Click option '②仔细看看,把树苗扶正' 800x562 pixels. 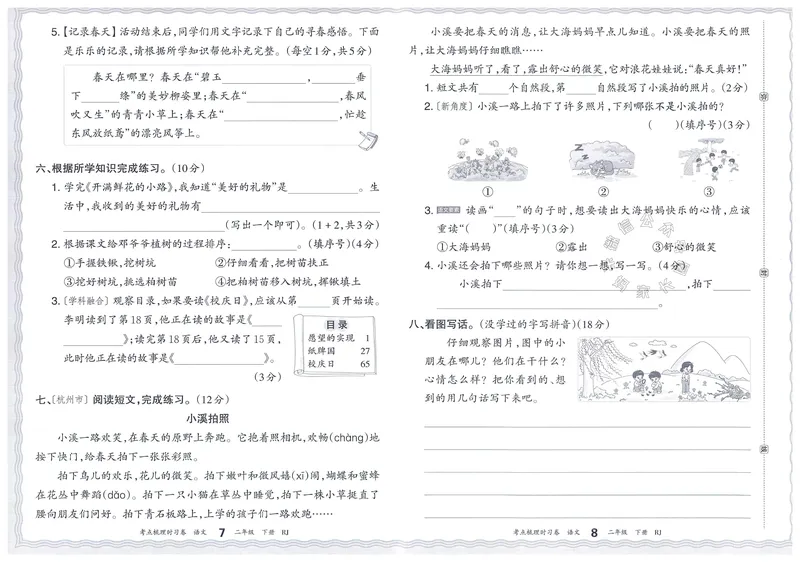click(x=271, y=263)
